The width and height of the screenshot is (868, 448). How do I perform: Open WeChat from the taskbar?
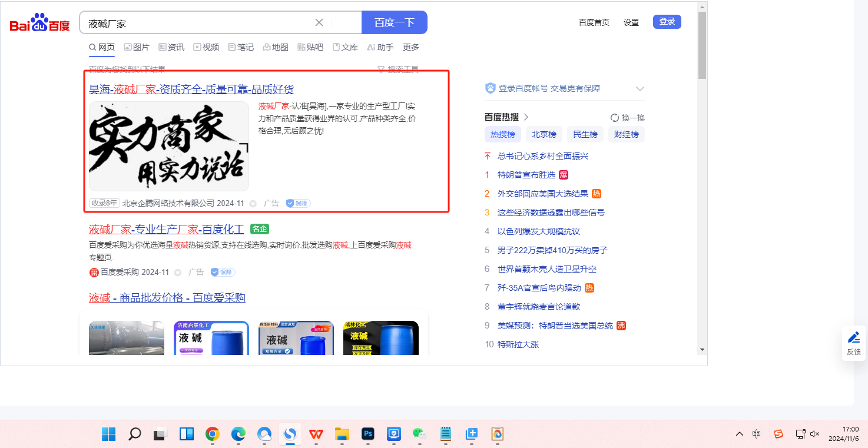pos(419,434)
